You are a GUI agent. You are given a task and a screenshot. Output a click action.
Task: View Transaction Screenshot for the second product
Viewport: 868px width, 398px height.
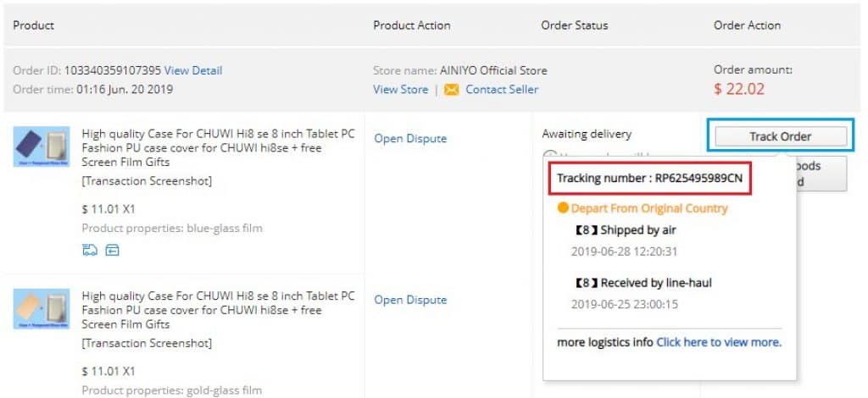pyautogui.click(x=147, y=343)
